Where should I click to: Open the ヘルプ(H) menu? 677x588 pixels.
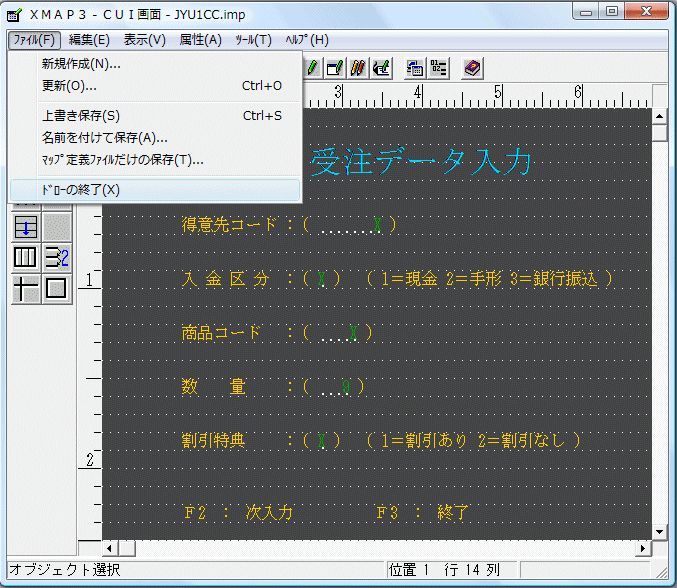[307, 40]
